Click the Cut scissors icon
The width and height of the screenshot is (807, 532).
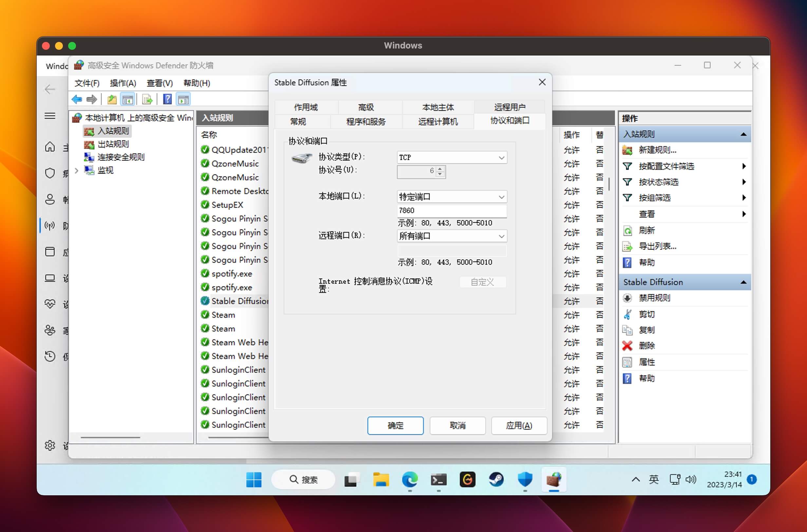click(x=627, y=314)
